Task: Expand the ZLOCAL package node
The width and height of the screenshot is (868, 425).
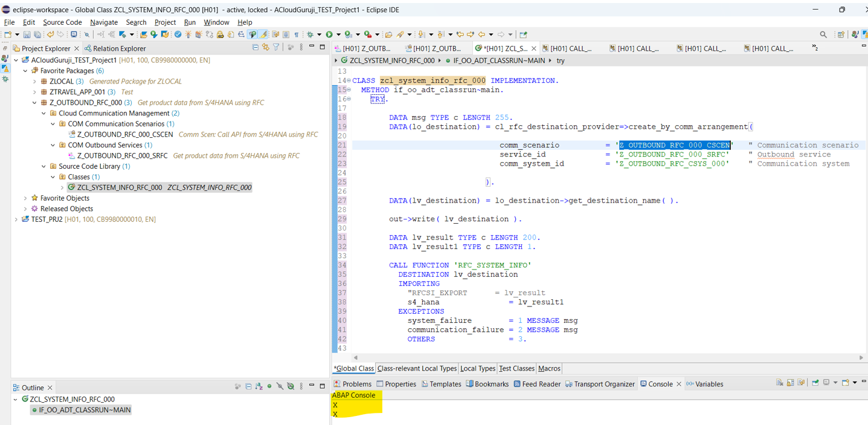Action: pos(34,82)
